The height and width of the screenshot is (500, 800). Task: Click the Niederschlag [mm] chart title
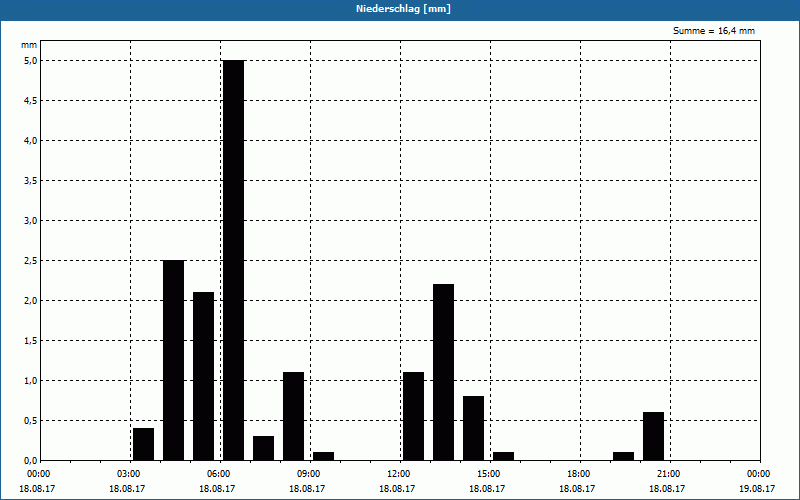403,9
